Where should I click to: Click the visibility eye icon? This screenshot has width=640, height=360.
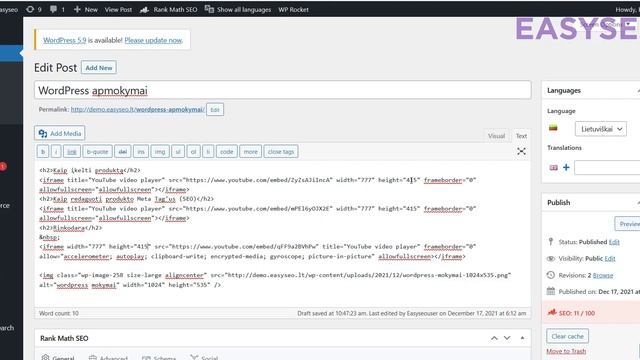coord(551,258)
